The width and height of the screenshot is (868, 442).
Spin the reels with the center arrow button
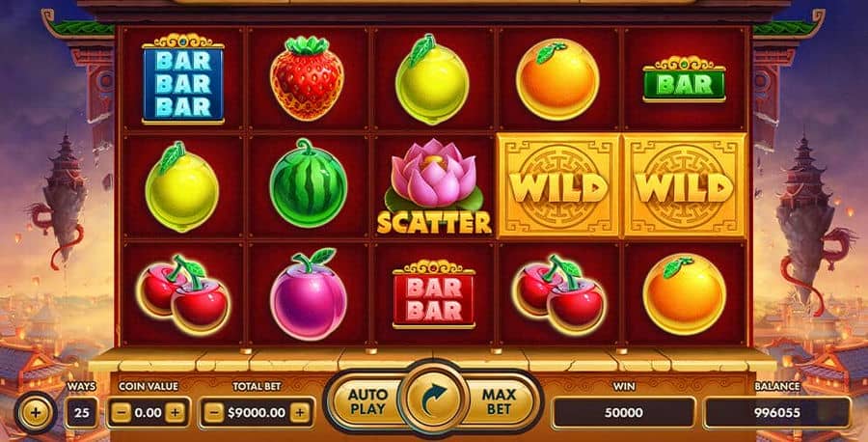[x=435, y=399]
